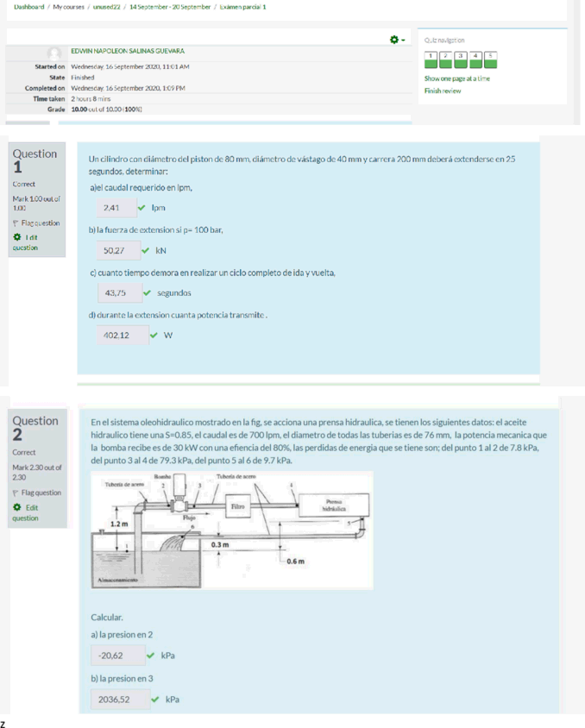Click green checkmark next to 43,75
The image size is (585, 728).
click(148, 293)
